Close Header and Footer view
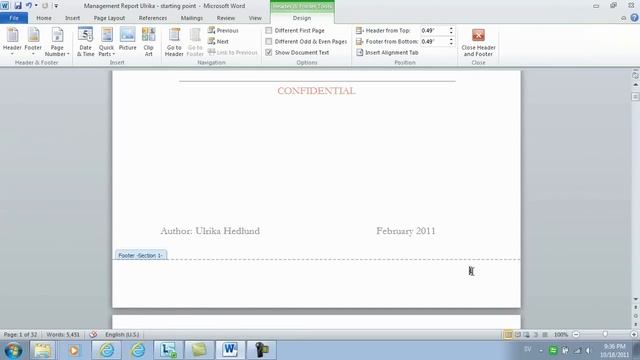The height and width of the screenshot is (360, 640). (x=478, y=42)
